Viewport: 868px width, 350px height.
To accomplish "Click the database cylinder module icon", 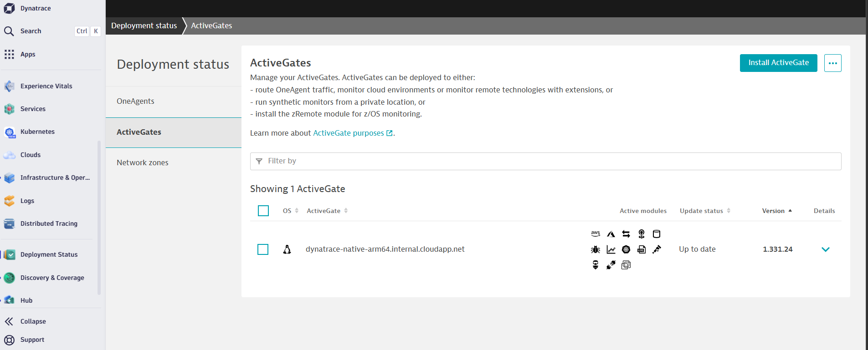I will 657,234.
